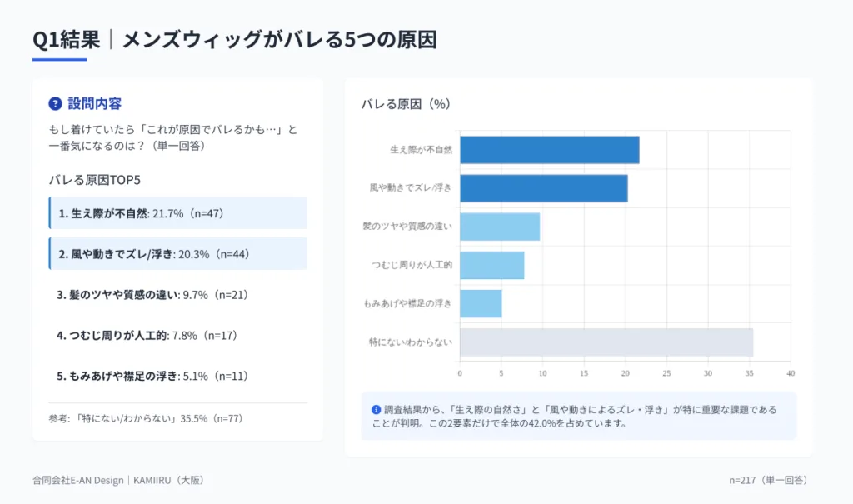Click the n=217（単一回答） footer label
This screenshot has width=853, height=504.
coord(767,480)
